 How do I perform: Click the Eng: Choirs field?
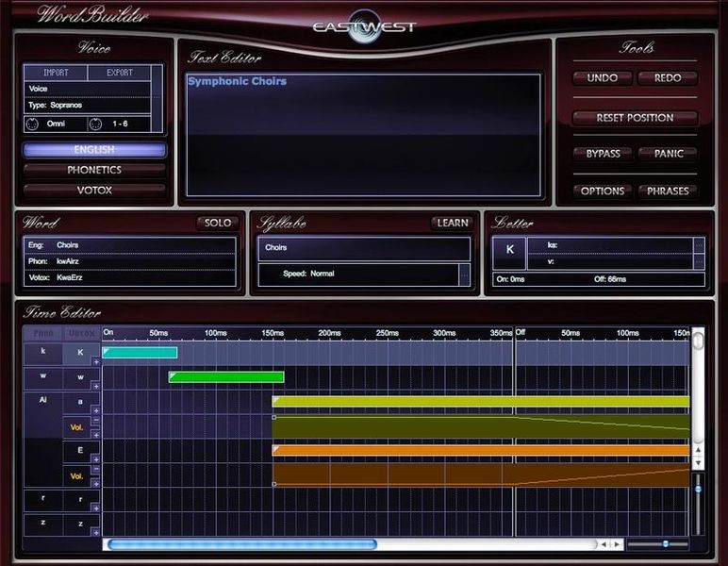pos(129,245)
